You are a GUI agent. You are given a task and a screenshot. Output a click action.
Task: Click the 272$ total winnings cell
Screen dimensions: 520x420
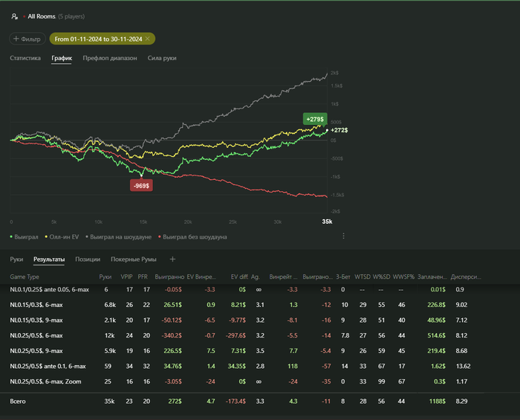point(175,401)
